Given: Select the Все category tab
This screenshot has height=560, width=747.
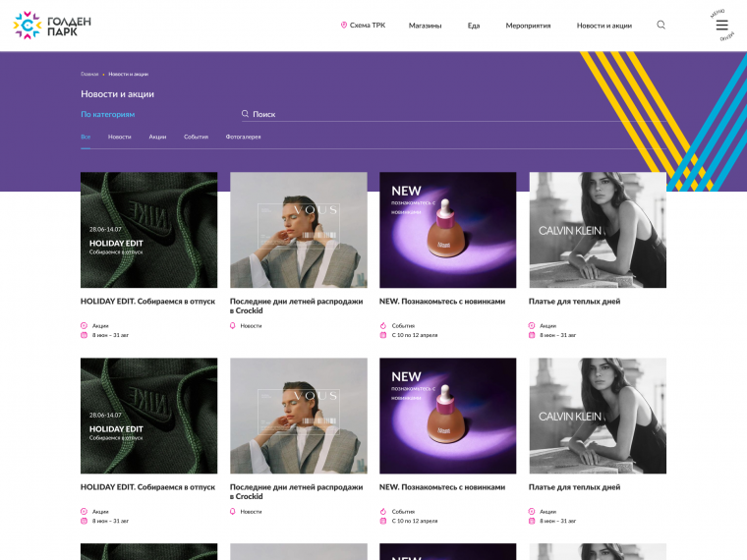Looking at the screenshot, I should (x=86, y=137).
